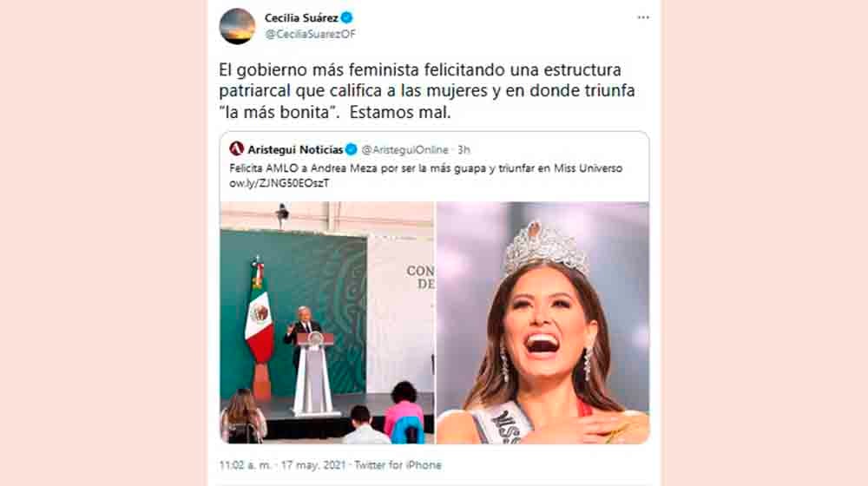Click the crown in the right photo

pyautogui.click(x=543, y=247)
